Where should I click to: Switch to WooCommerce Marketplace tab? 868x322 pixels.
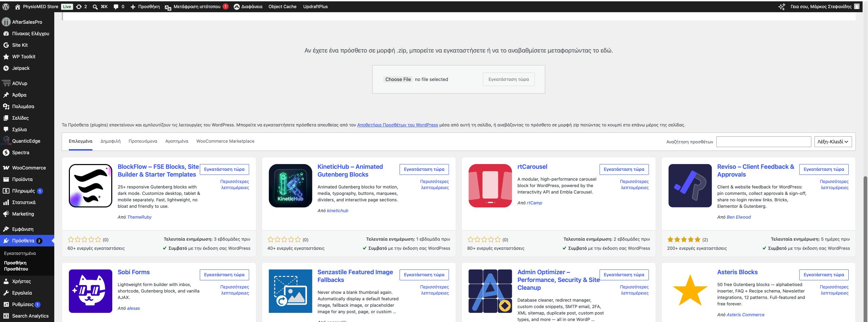pos(225,141)
